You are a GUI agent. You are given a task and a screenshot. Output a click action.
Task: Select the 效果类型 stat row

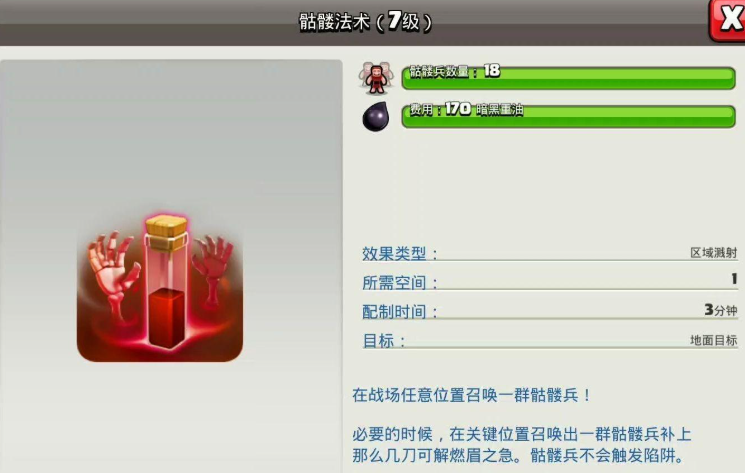click(x=550, y=253)
